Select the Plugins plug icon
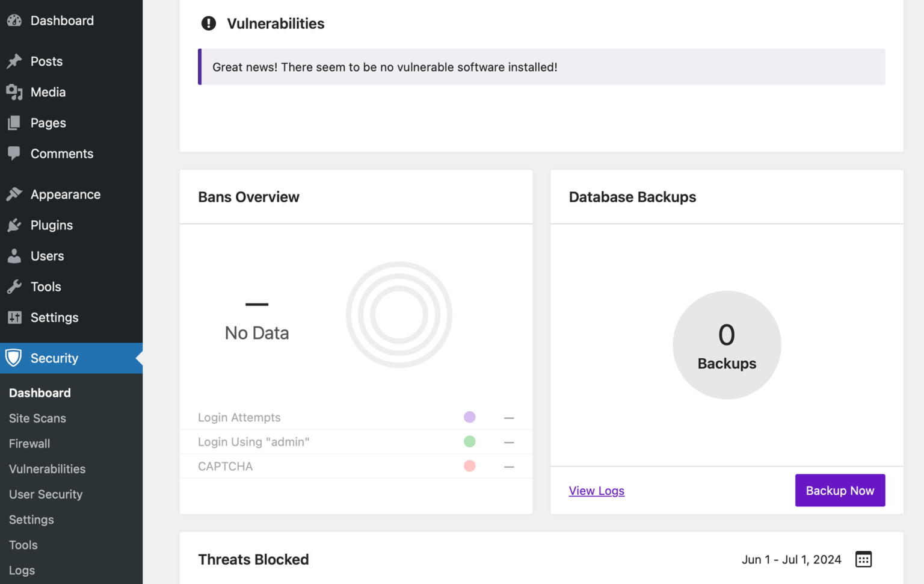Screen dimensions: 924x584 click(14, 225)
